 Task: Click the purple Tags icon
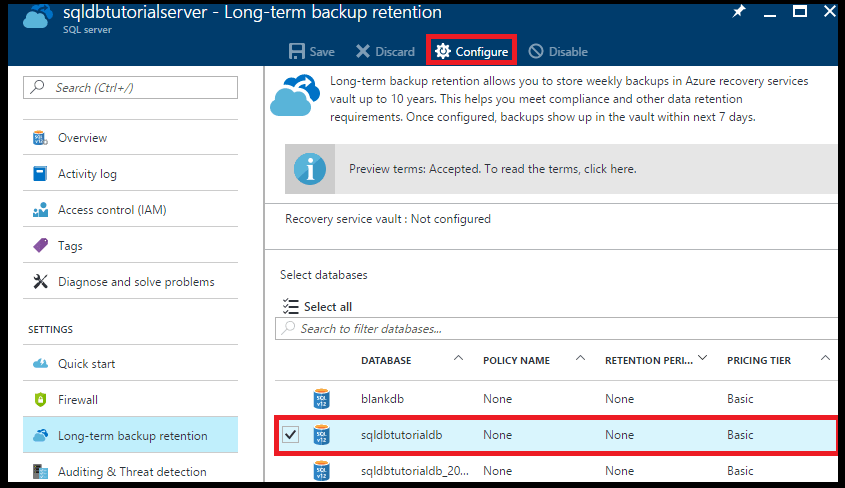[x=40, y=246]
